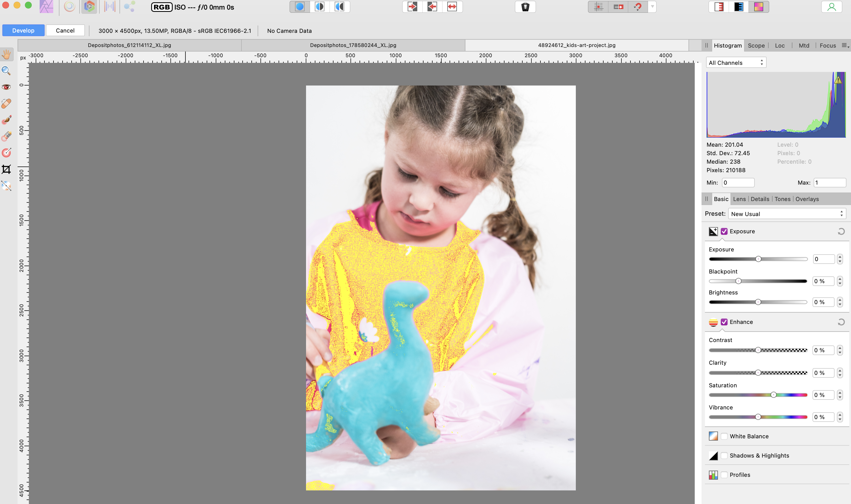Open the Depositphotos_612114112_XL.jpg document tab
The image size is (851, 504).
129,45
